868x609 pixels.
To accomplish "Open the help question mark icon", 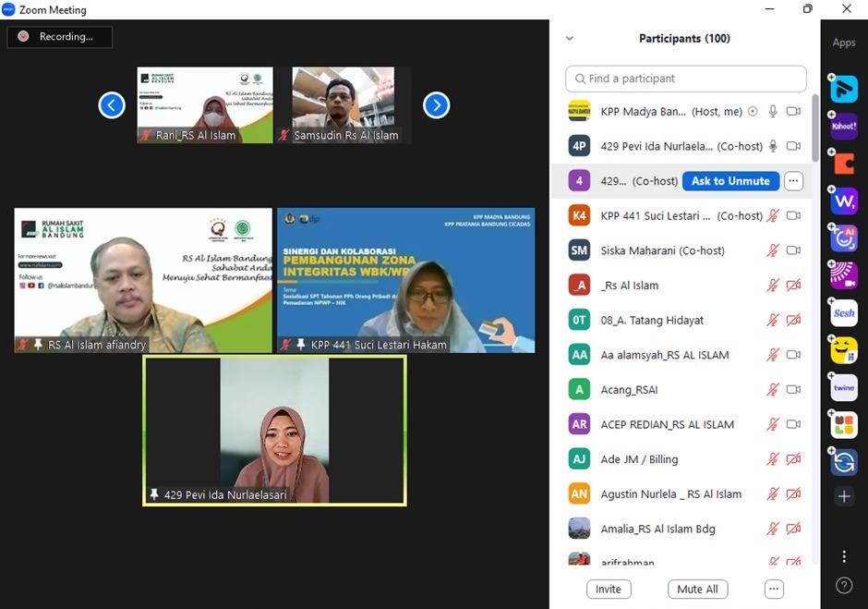I will (844, 586).
